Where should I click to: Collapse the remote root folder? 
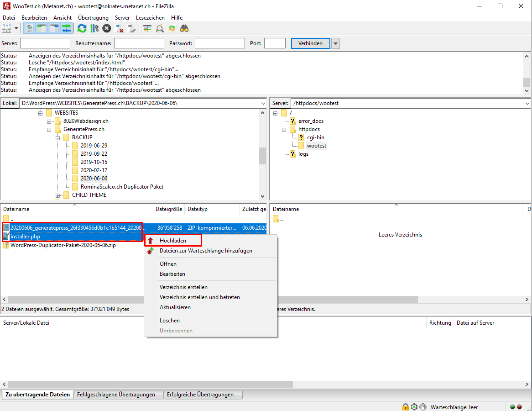(275, 113)
